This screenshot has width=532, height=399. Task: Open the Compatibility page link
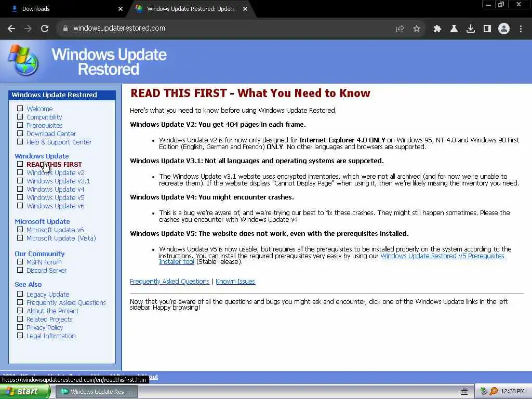44,117
